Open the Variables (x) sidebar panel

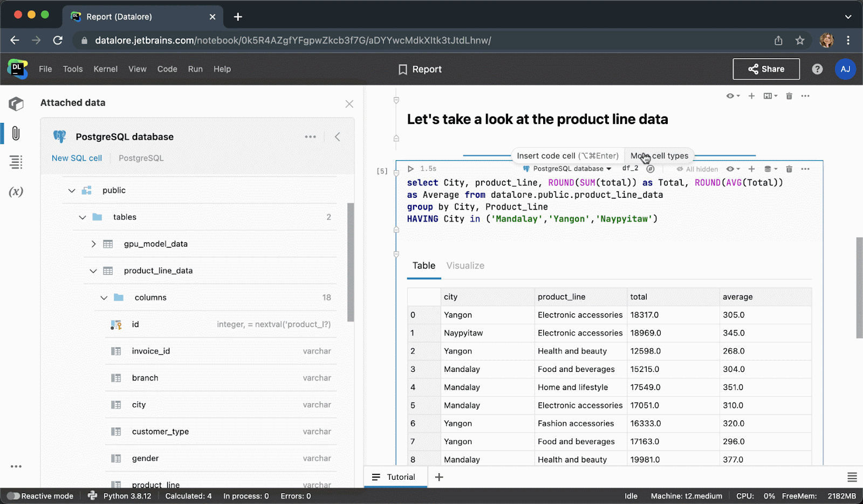tap(16, 192)
